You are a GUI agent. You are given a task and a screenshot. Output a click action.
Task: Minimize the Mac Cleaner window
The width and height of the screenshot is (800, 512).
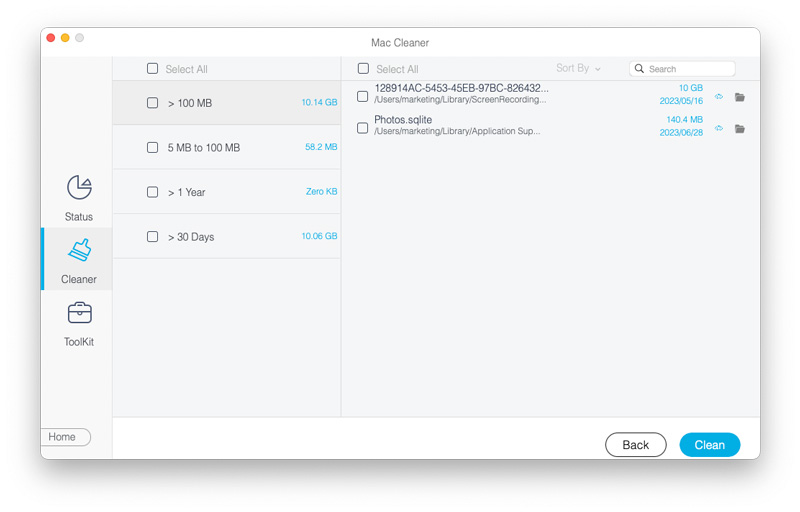click(x=65, y=38)
